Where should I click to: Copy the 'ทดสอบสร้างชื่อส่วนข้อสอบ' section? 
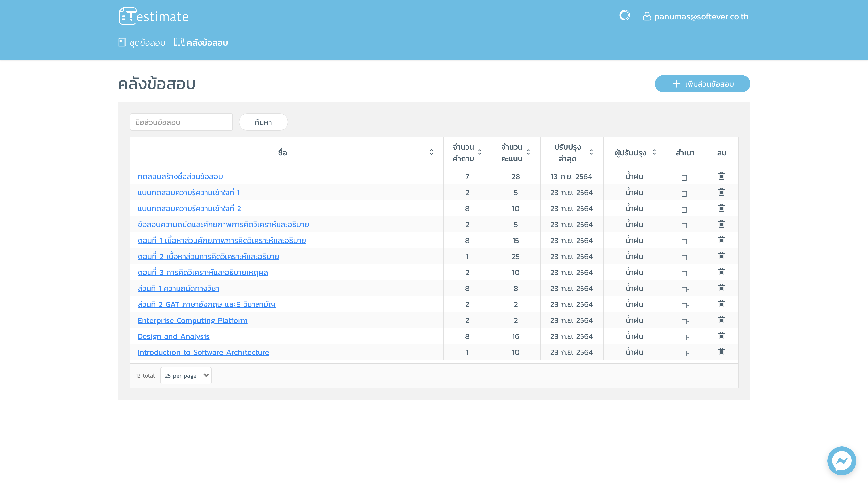click(685, 176)
